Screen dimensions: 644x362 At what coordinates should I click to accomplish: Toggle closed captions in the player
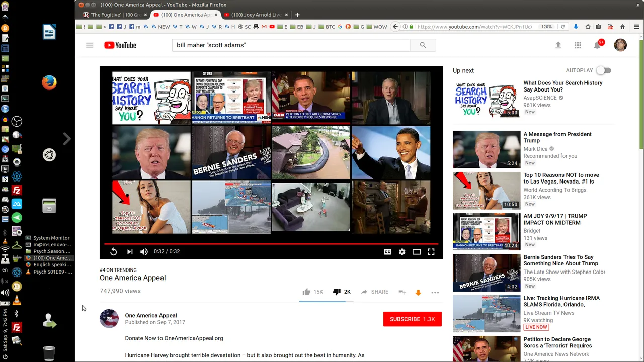387,252
